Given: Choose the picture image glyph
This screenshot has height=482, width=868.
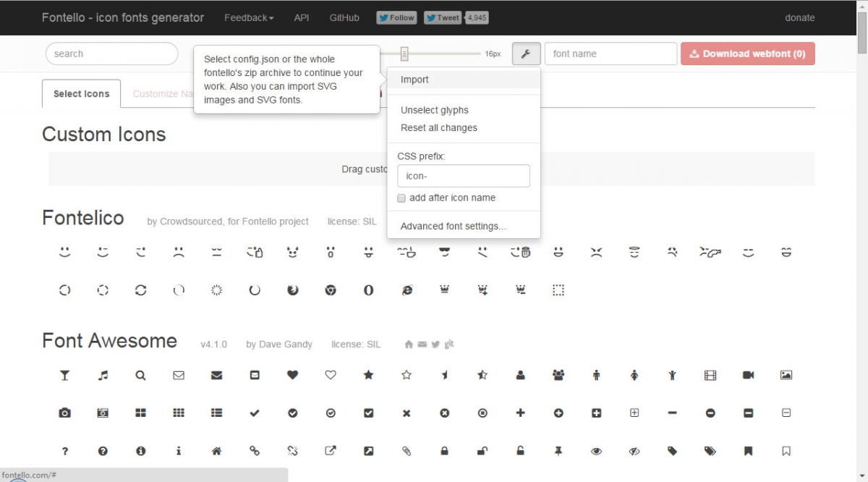Looking at the screenshot, I should point(786,375).
